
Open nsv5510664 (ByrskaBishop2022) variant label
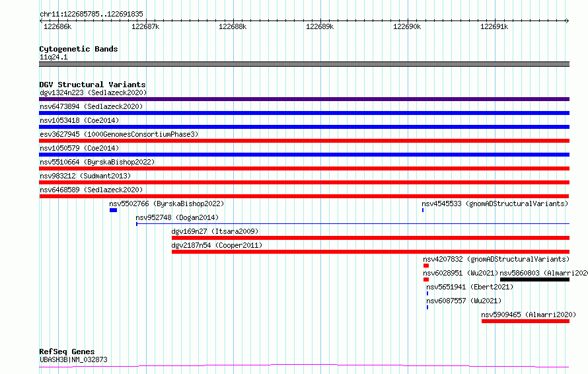point(97,162)
